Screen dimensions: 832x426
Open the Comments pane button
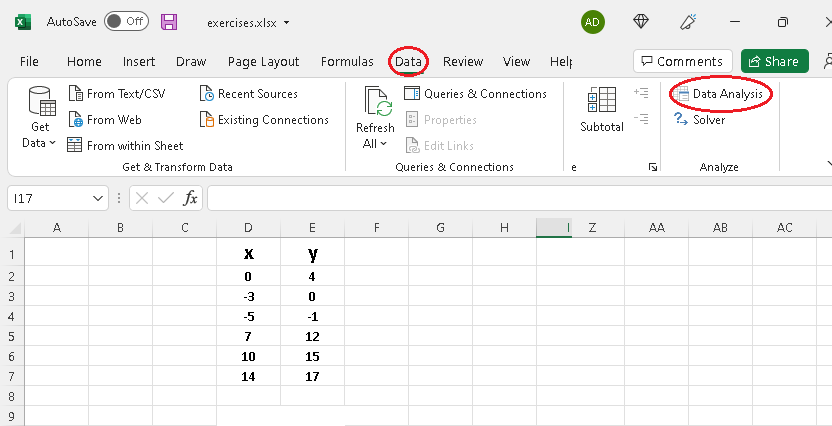click(x=683, y=61)
